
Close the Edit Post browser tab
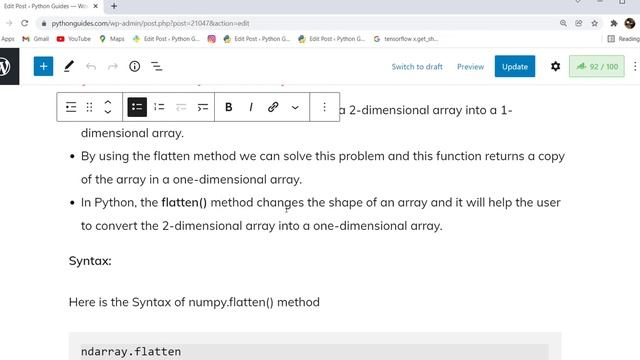(96, 6)
